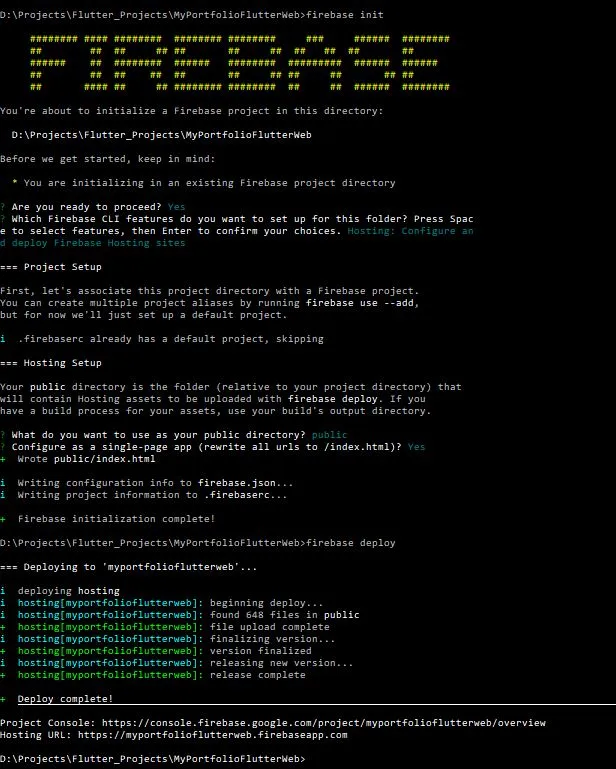
Task: Click the 'firebase deploy' command text
Action: tap(351, 543)
